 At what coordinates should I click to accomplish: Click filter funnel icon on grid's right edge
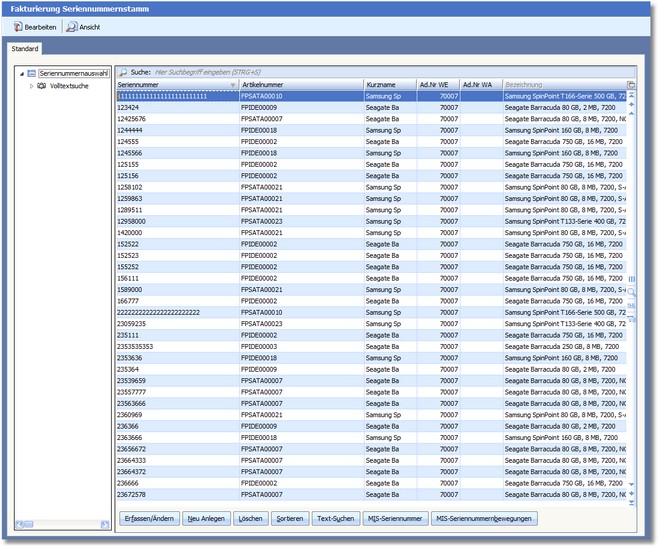tap(631, 318)
